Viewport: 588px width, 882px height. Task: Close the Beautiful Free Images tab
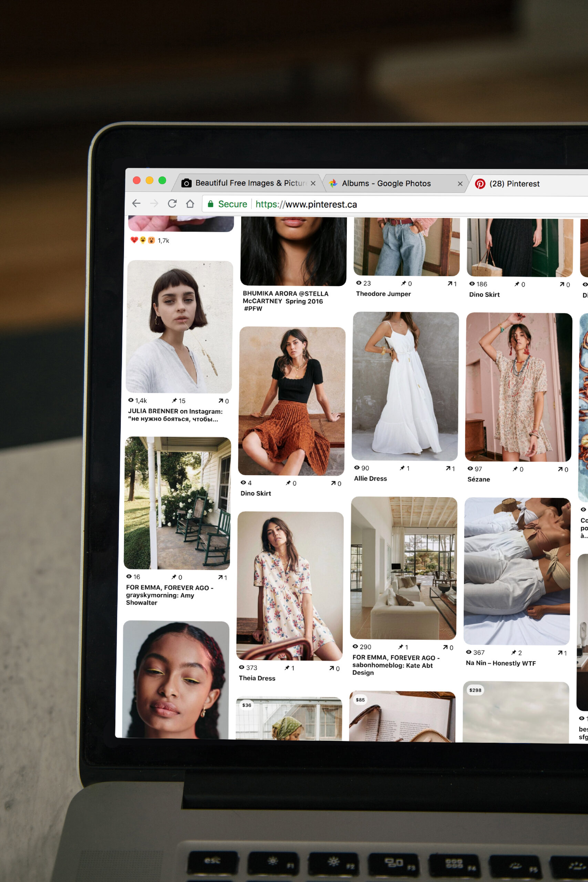313,183
